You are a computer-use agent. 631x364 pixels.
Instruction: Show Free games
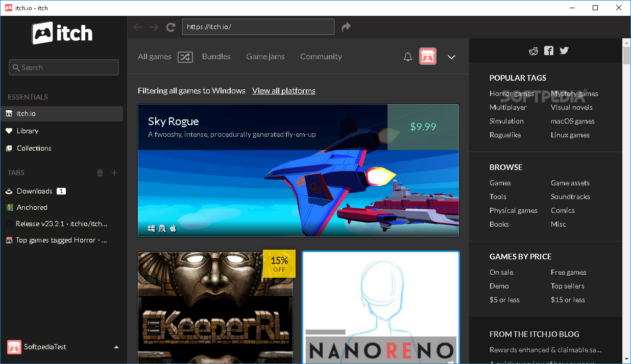[569, 272]
